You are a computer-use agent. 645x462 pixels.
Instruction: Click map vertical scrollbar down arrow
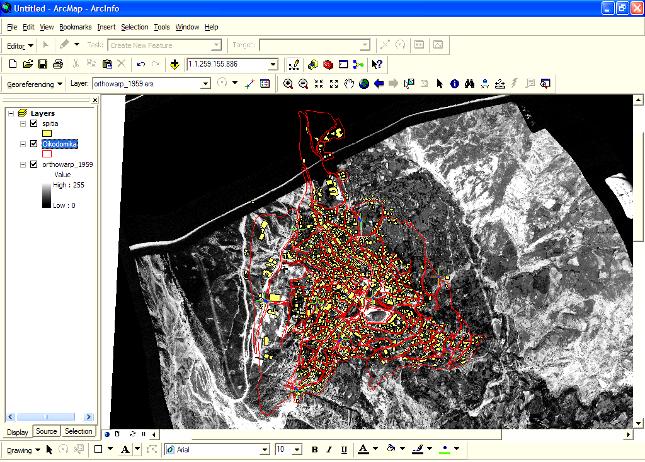pos(638,423)
